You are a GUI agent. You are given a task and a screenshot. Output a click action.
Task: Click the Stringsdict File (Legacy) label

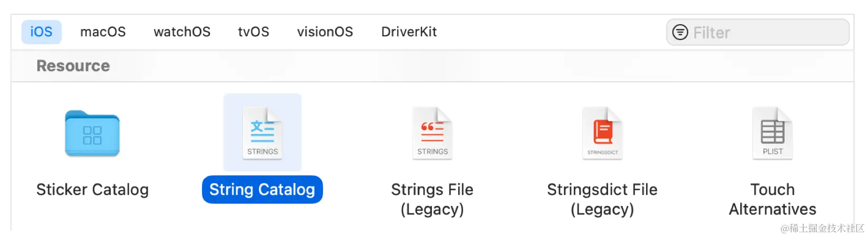tap(602, 199)
